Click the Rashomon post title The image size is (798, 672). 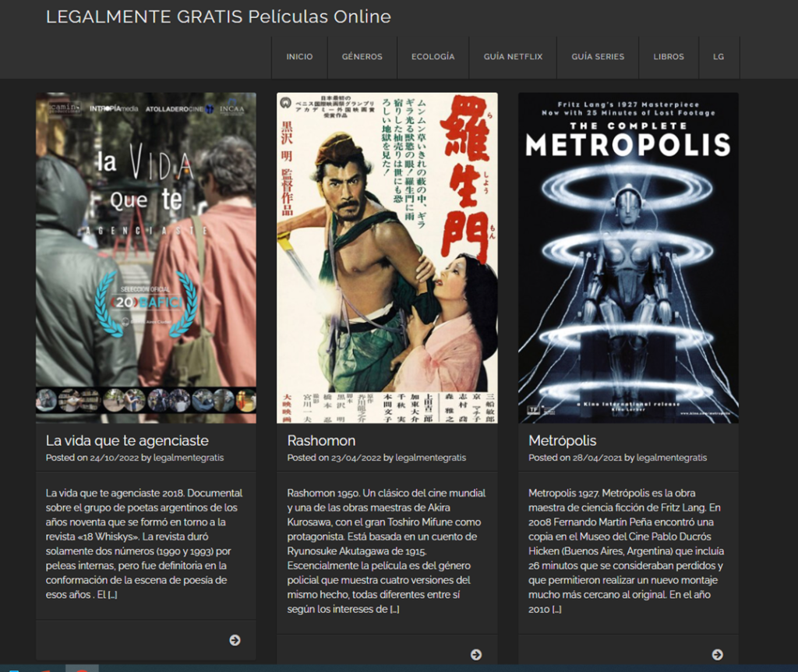(321, 440)
